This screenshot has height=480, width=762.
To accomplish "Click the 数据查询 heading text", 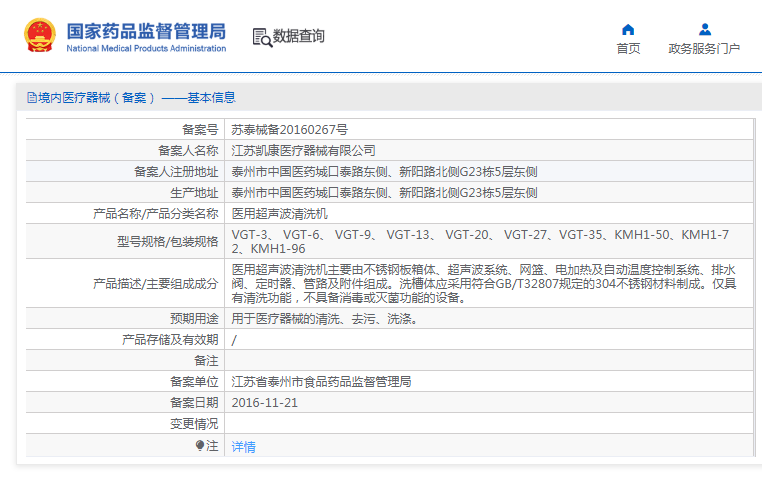I will click(298, 36).
